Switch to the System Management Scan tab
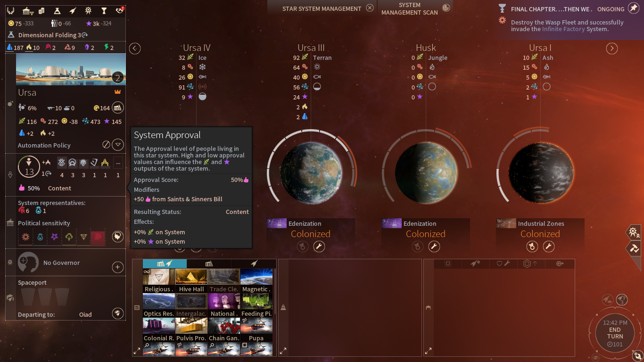 click(x=415, y=8)
